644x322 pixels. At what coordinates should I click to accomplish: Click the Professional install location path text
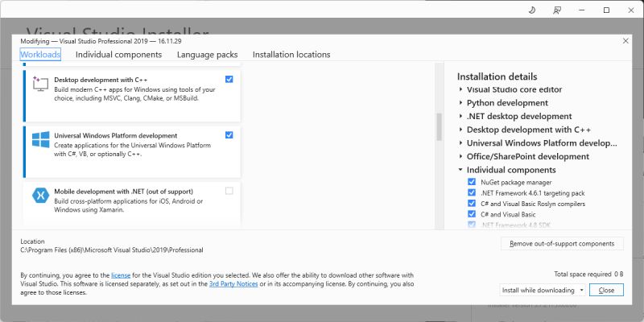112,250
